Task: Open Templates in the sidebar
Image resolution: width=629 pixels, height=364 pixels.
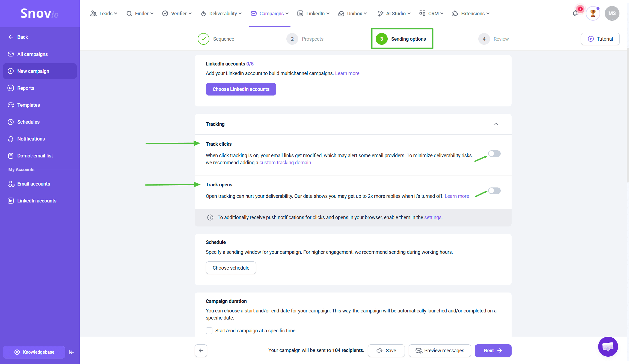Action: click(28, 105)
